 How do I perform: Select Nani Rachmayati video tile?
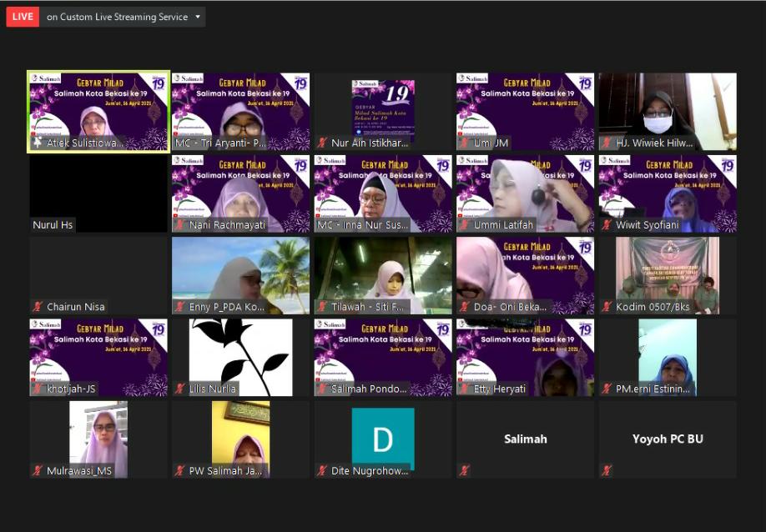[x=241, y=193]
